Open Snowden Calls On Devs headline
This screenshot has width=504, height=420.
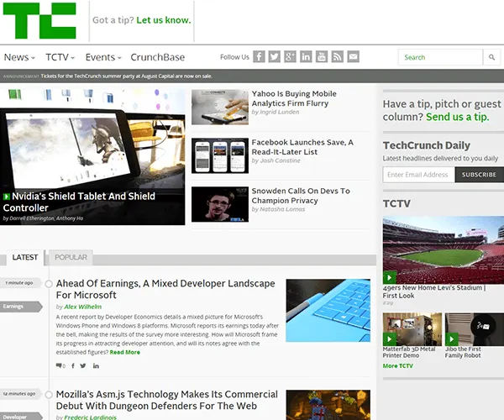point(301,196)
